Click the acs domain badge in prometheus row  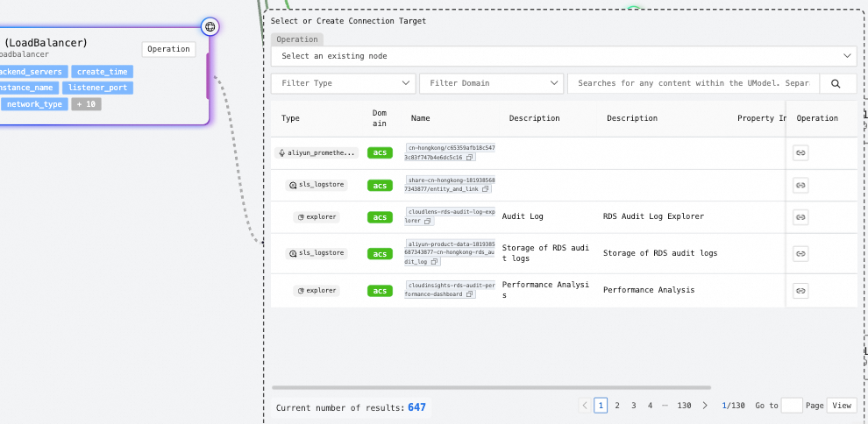[380, 153]
